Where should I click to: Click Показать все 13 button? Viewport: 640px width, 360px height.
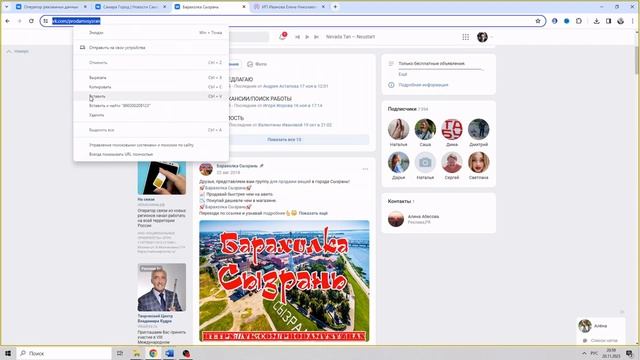pyautogui.click(x=284, y=140)
